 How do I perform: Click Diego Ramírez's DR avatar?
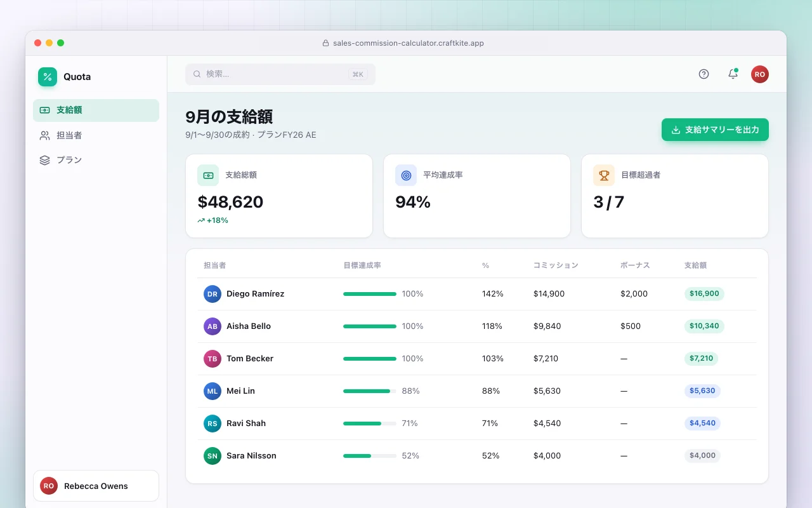pyautogui.click(x=213, y=294)
